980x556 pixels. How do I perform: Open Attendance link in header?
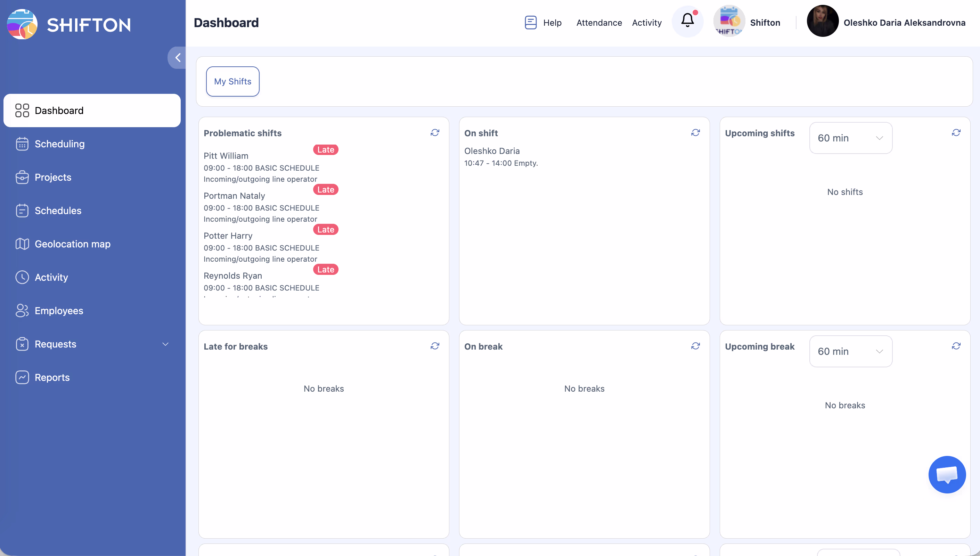[x=599, y=23]
